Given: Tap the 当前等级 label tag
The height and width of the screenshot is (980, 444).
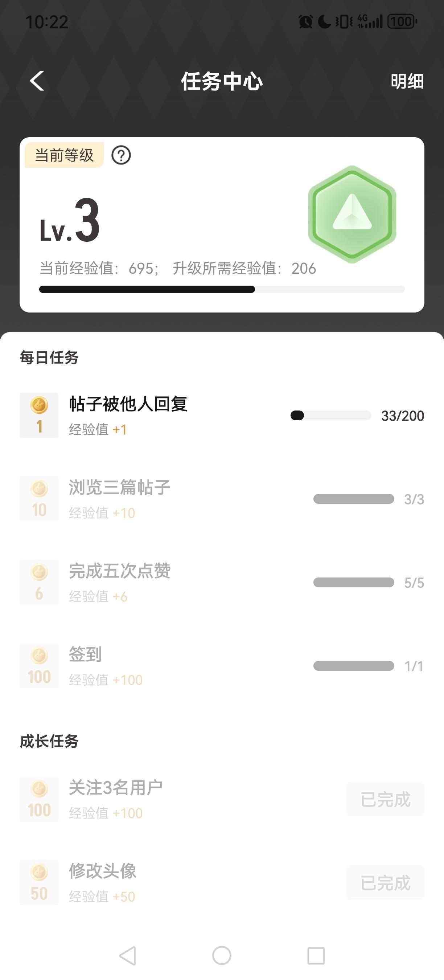Looking at the screenshot, I should point(64,155).
